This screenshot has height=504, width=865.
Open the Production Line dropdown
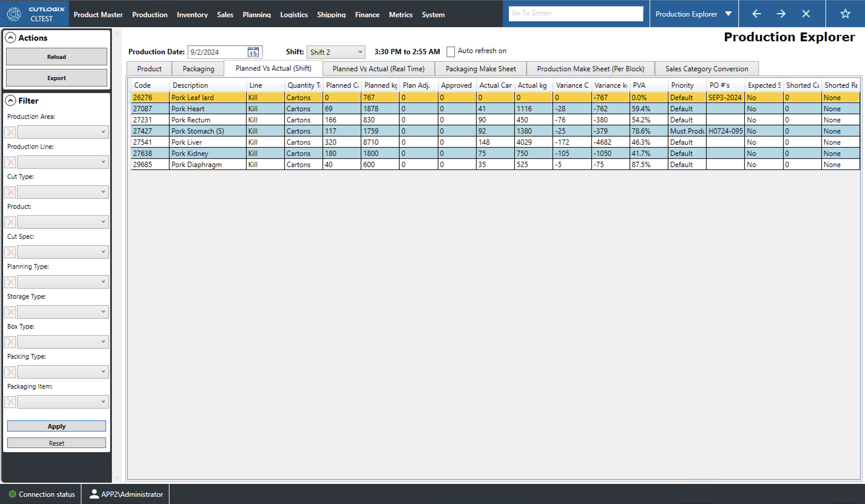[63, 162]
